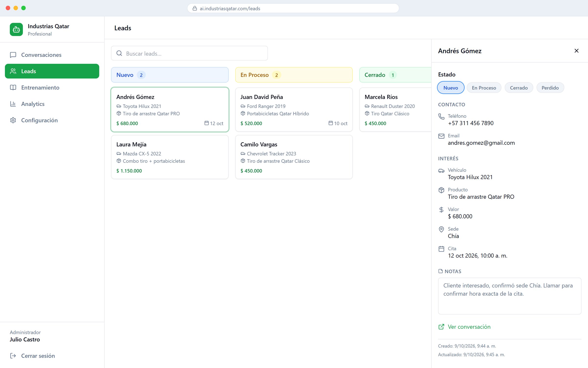Click the calendar icon beside Cita
588x368 pixels.
441,249
